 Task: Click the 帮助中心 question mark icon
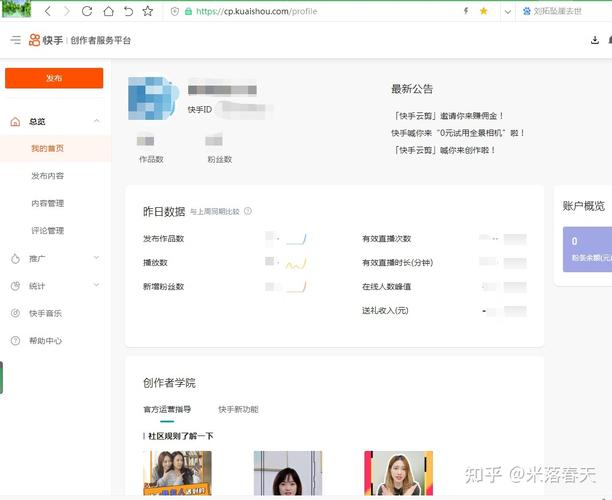[x=15, y=341]
